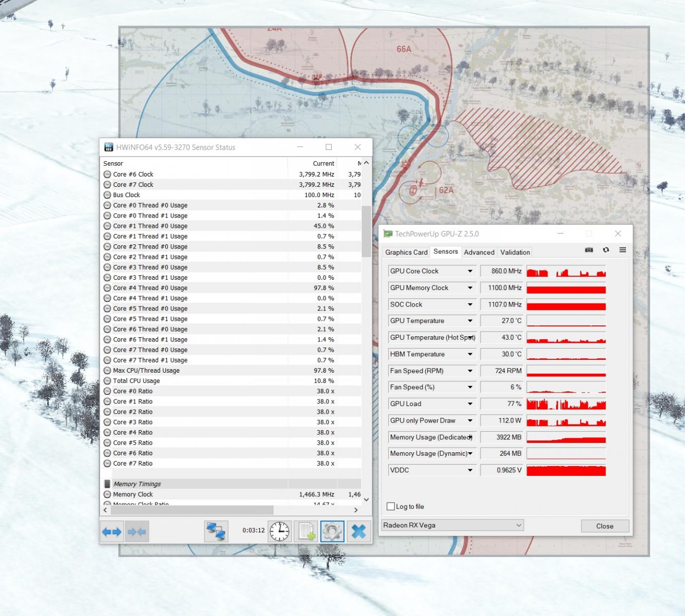Open HWiNFO sensor settings gear icon
685x616 pixels.
tap(332, 532)
